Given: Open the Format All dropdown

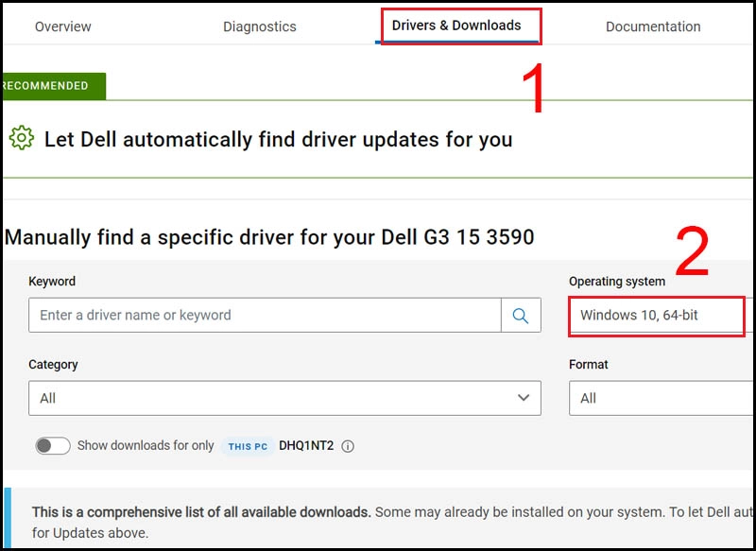Looking at the screenshot, I should pyautogui.click(x=661, y=398).
